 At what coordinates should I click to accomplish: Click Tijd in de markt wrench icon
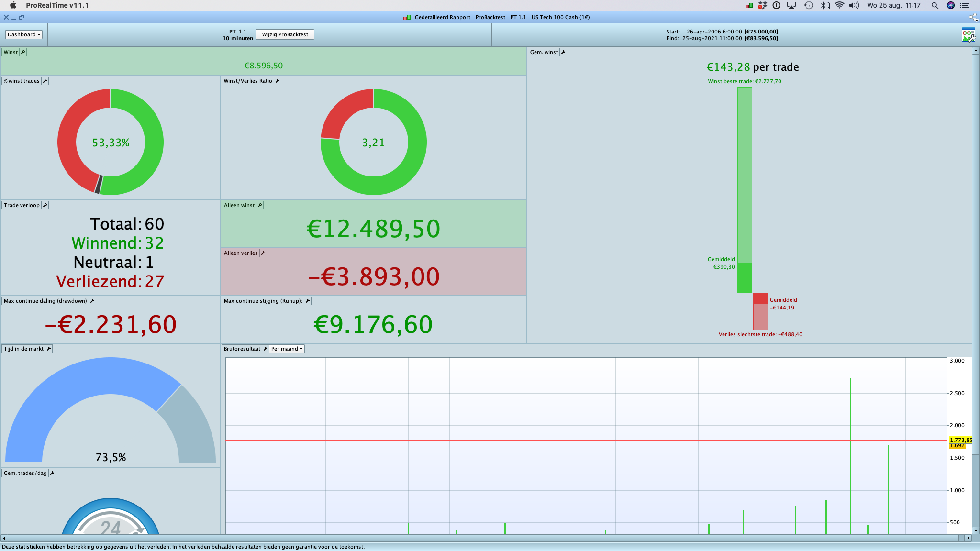pyautogui.click(x=49, y=349)
